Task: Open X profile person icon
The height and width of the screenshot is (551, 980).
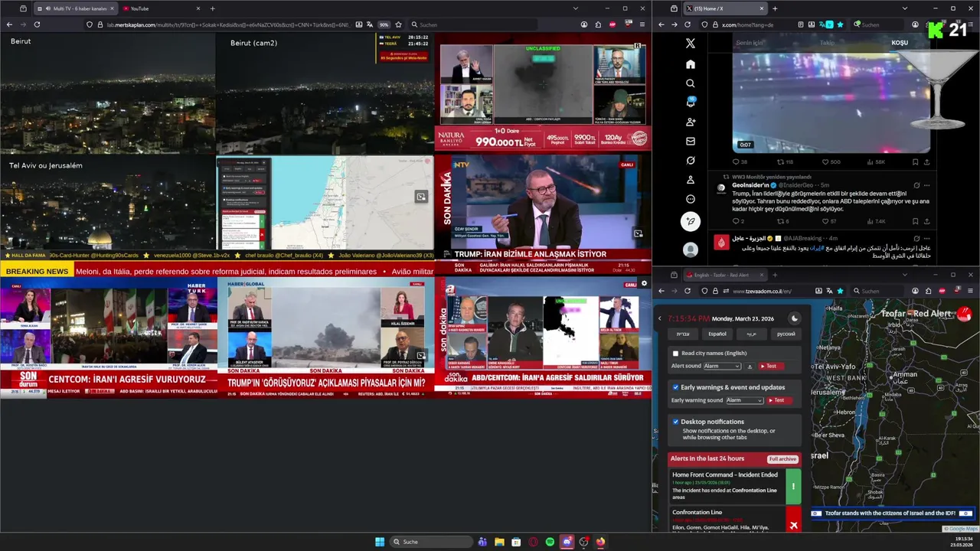Action: [x=691, y=180]
